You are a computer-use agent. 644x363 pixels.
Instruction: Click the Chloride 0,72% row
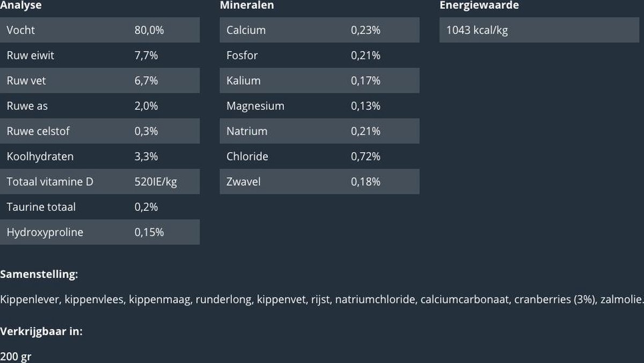tap(319, 157)
